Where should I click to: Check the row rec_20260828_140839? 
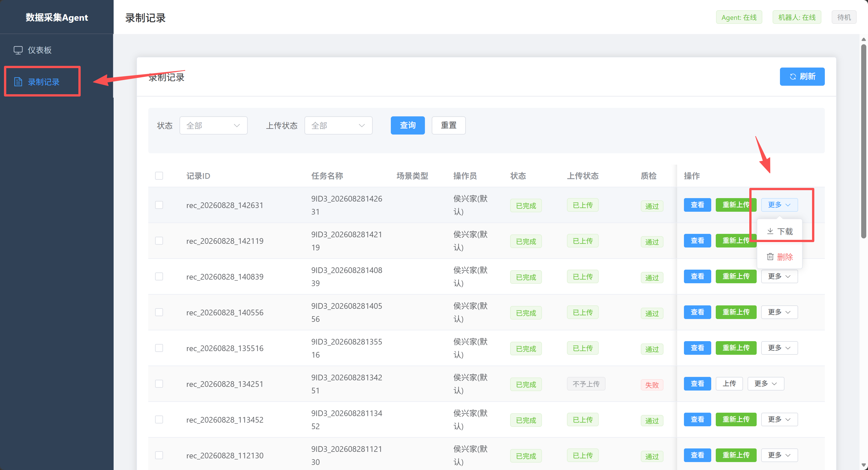click(159, 276)
